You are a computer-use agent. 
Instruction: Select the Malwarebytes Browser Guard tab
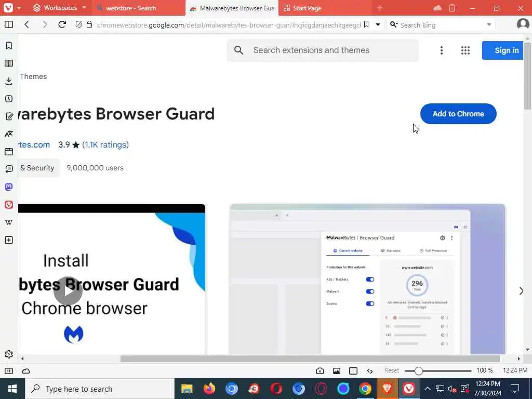(232, 8)
